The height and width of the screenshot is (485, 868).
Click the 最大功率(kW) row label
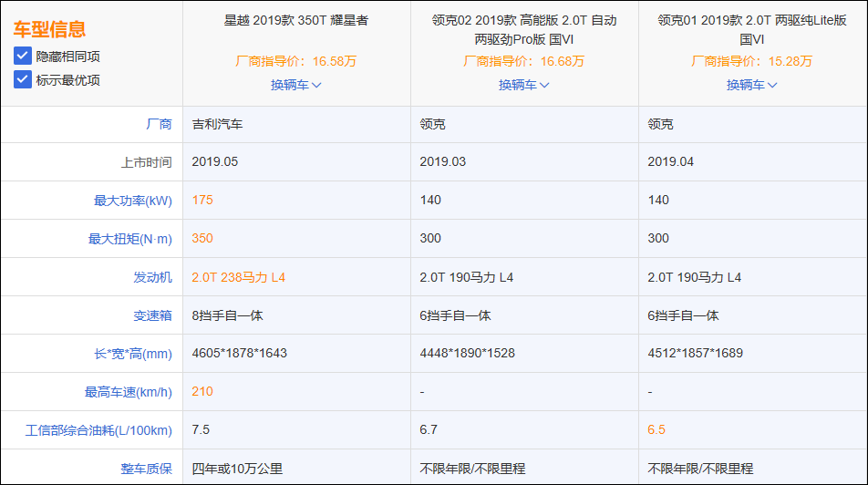(132, 201)
